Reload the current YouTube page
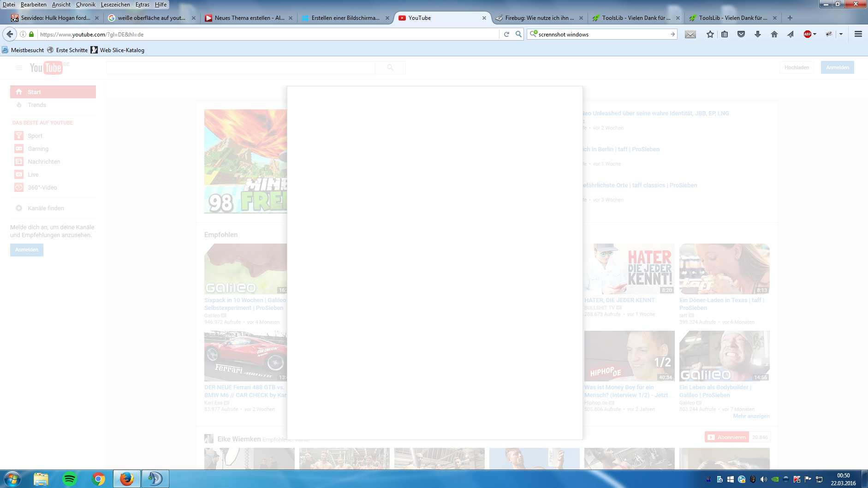The width and height of the screenshot is (868, 488). [x=506, y=34]
